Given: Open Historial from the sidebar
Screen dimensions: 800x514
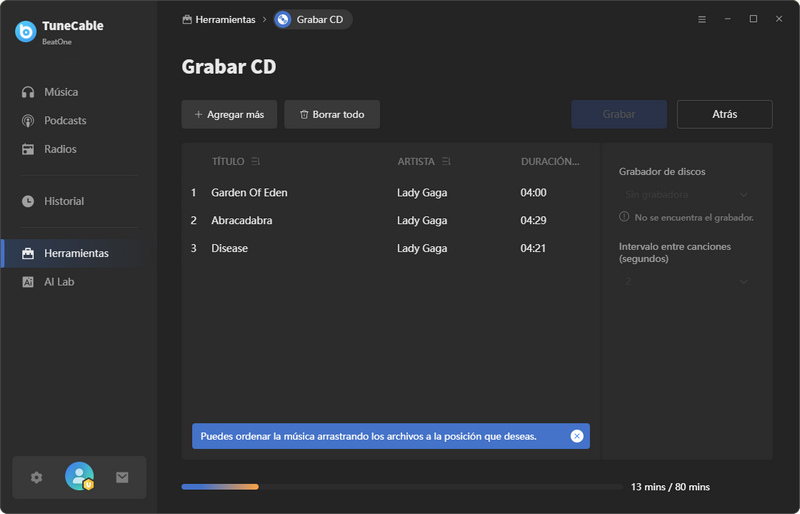Looking at the screenshot, I should tap(64, 201).
